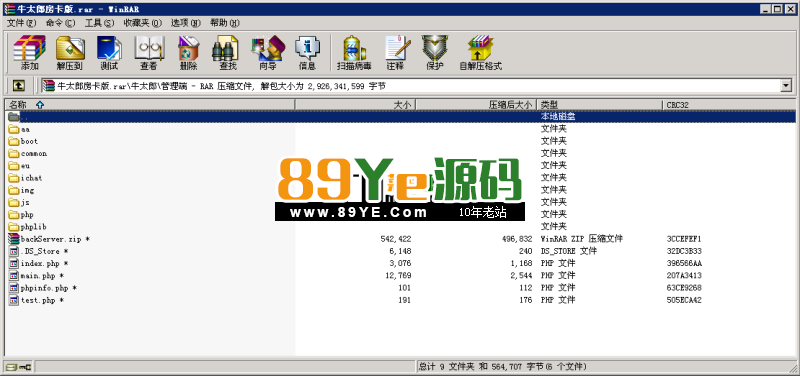Click the 扫描病毒 (Virus Scan) icon

(x=354, y=53)
